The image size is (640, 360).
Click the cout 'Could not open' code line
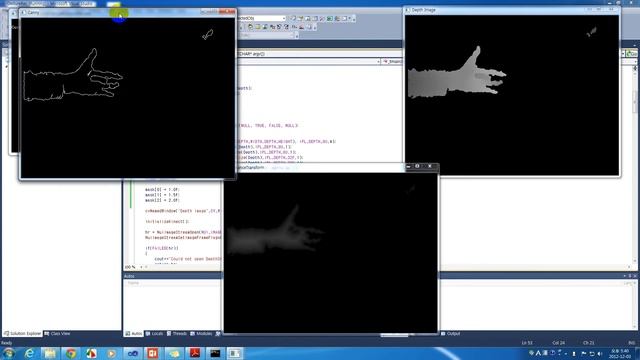tap(188, 259)
